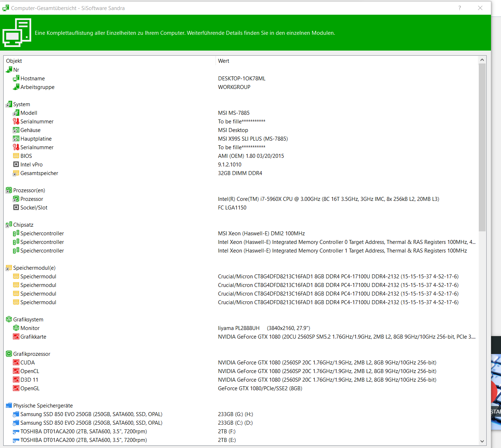The height and width of the screenshot is (448, 501).
Task: Click the Intel vPro row icon
Action: (16, 164)
